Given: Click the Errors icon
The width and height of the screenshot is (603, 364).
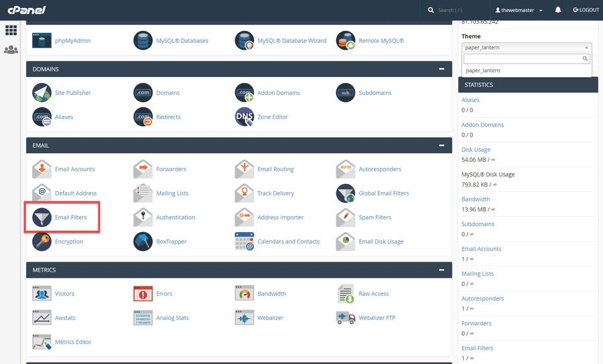Looking at the screenshot, I should (143, 294).
